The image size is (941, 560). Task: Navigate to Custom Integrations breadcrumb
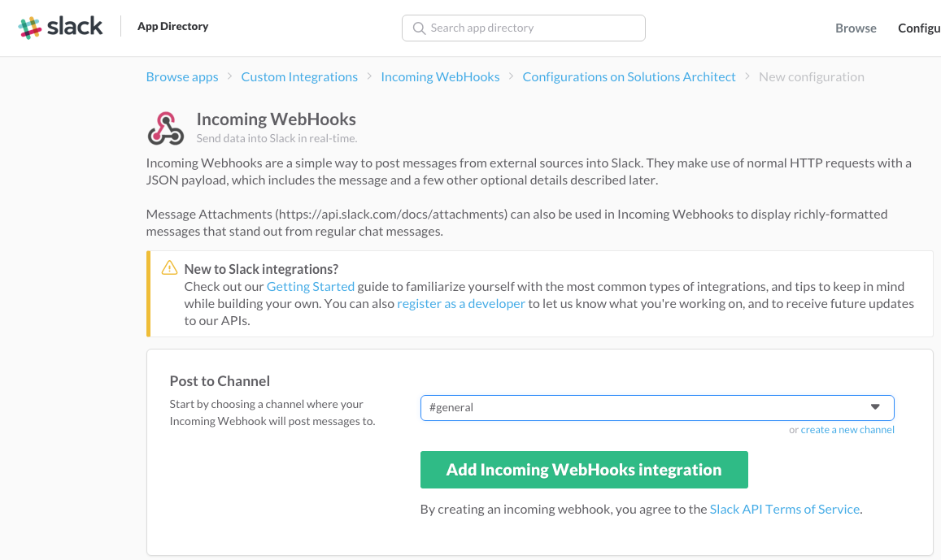299,76
